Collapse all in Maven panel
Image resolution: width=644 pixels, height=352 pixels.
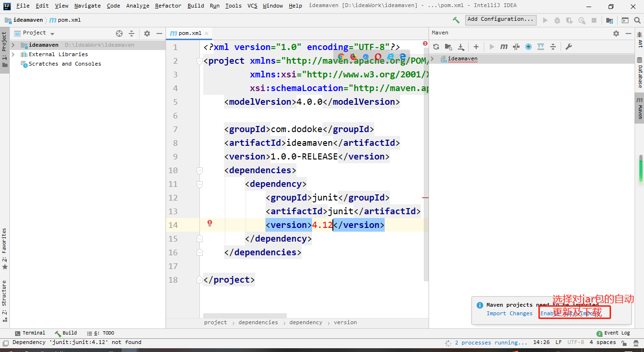tap(553, 47)
